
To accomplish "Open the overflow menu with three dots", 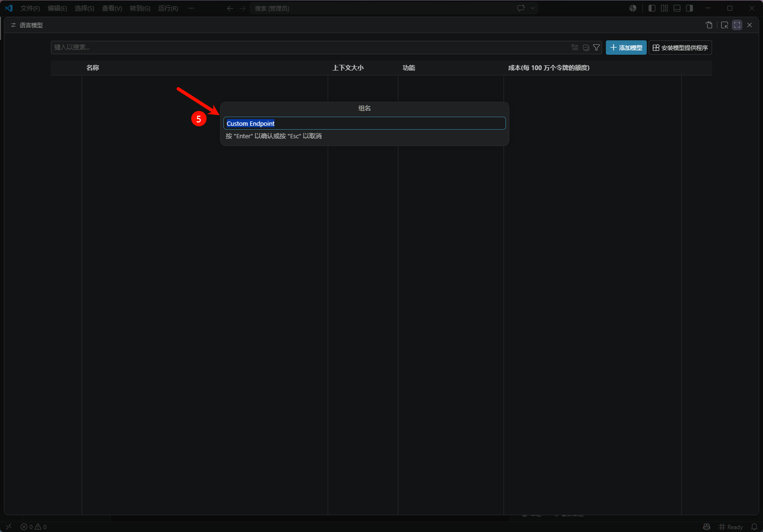I will coord(191,8).
